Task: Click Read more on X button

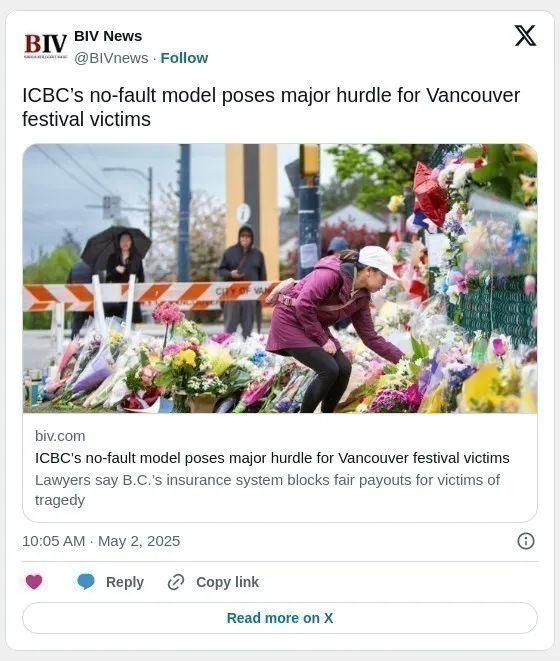Action: (280, 618)
